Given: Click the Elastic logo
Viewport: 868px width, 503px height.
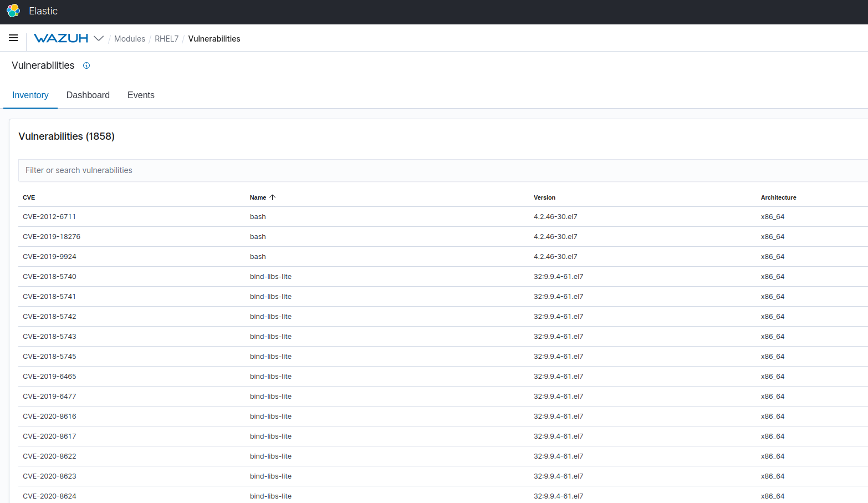Looking at the screenshot, I should click(x=12, y=11).
